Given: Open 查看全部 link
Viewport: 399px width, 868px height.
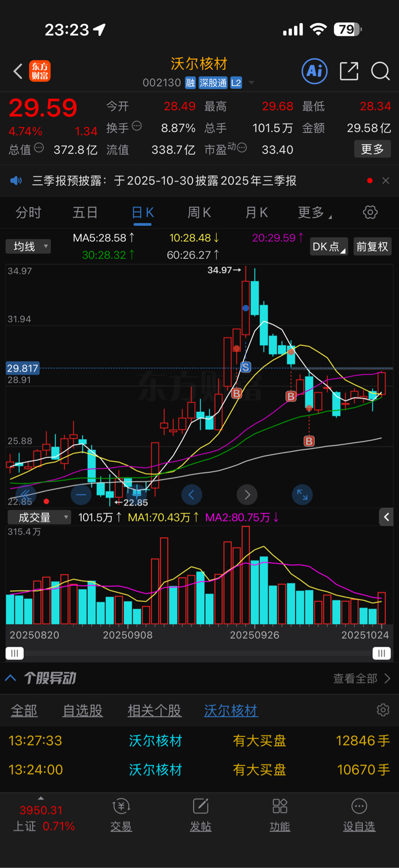Looking at the screenshot, I should pyautogui.click(x=362, y=678).
